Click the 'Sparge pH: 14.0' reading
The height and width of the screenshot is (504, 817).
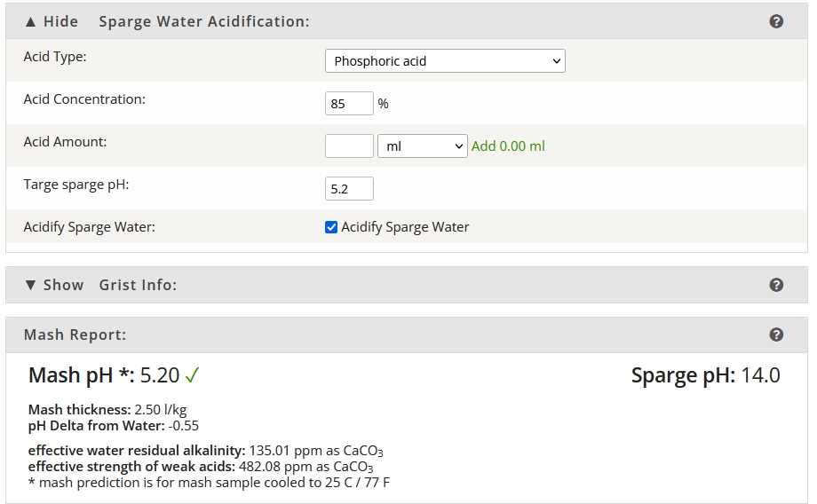tap(705, 374)
